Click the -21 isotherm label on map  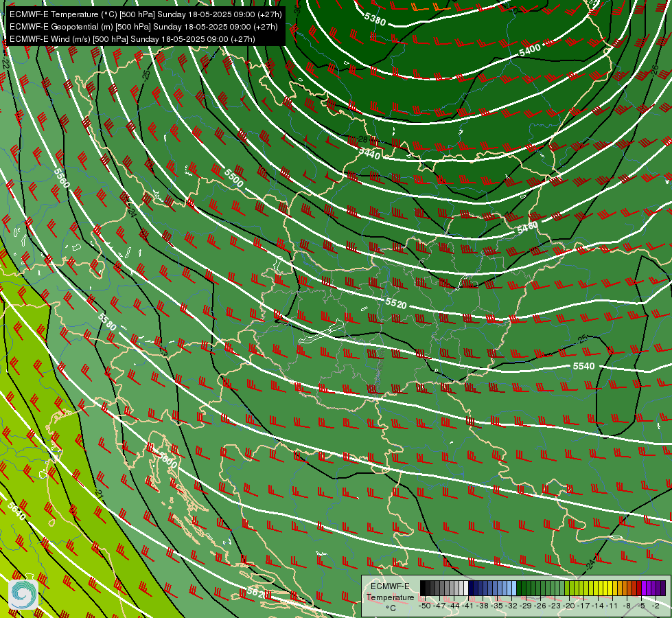click(100, 494)
